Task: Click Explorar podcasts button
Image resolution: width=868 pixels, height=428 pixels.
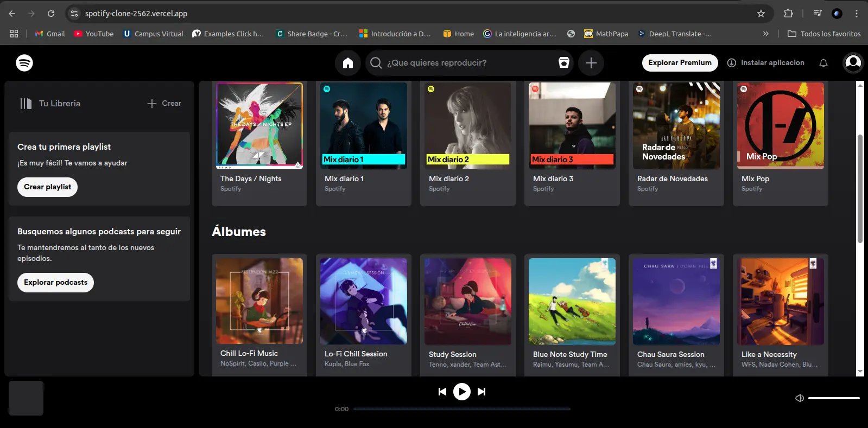Action: coord(55,283)
